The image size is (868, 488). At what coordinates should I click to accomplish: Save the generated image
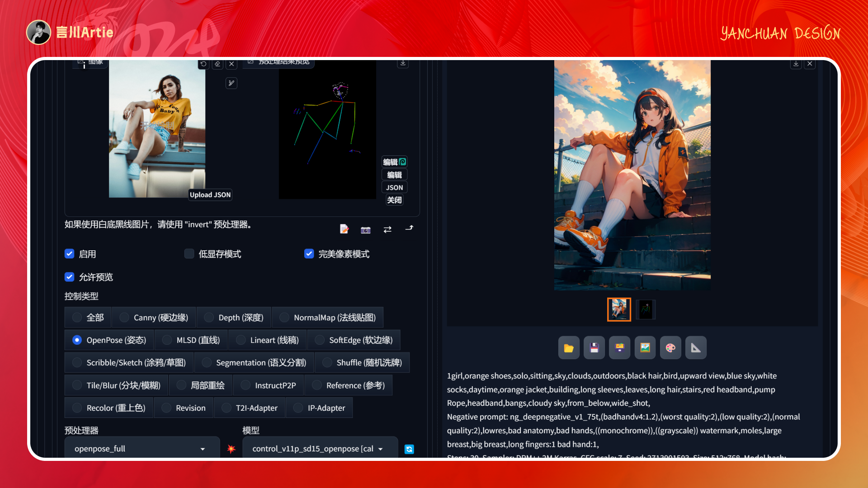coord(594,347)
